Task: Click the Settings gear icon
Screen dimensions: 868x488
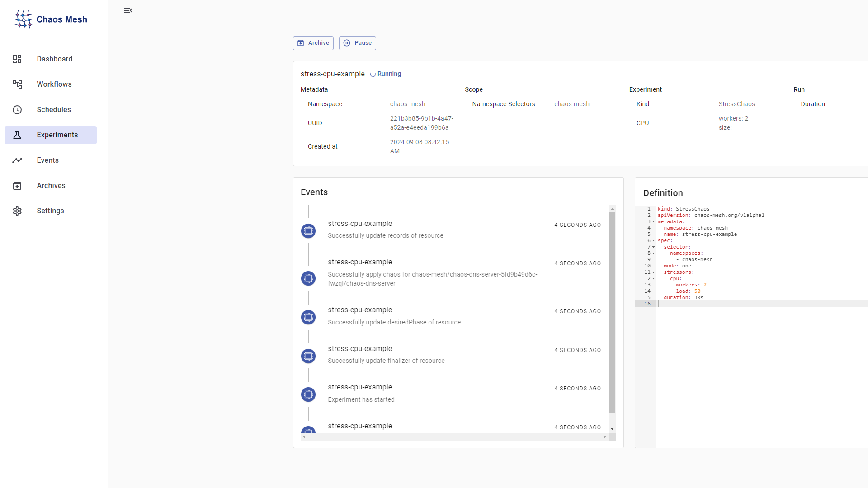Action: [x=17, y=211]
